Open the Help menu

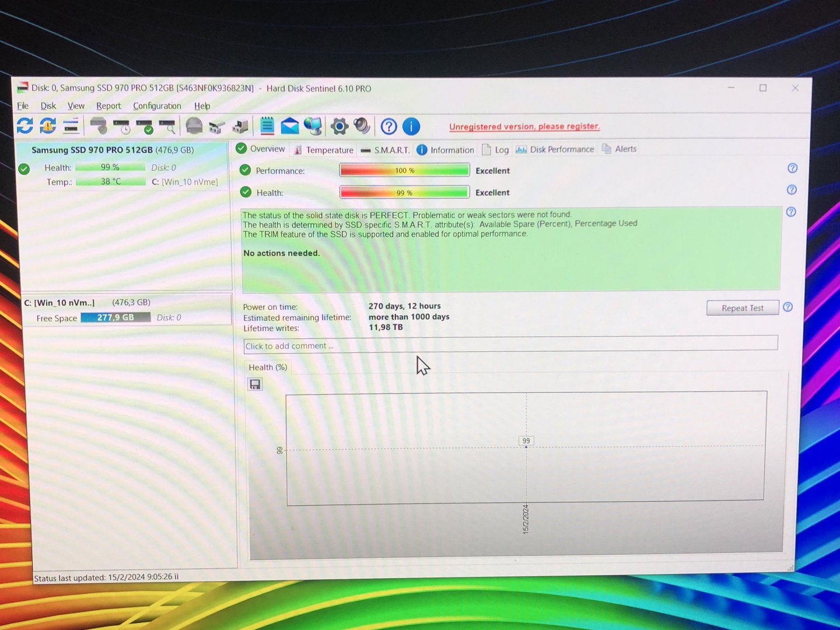coord(202,106)
